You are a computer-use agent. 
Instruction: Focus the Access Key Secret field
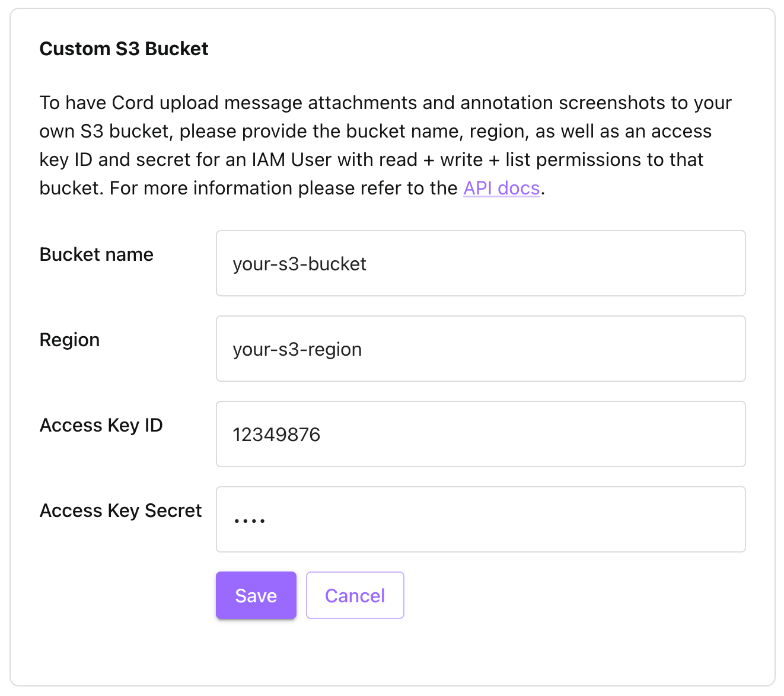tap(480, 519)
